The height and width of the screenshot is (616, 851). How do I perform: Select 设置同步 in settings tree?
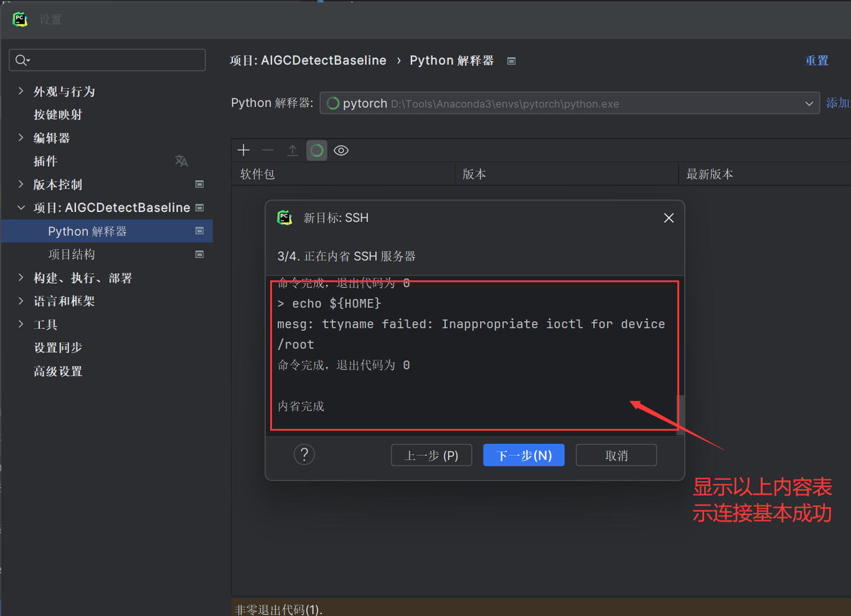pos(58,348)
